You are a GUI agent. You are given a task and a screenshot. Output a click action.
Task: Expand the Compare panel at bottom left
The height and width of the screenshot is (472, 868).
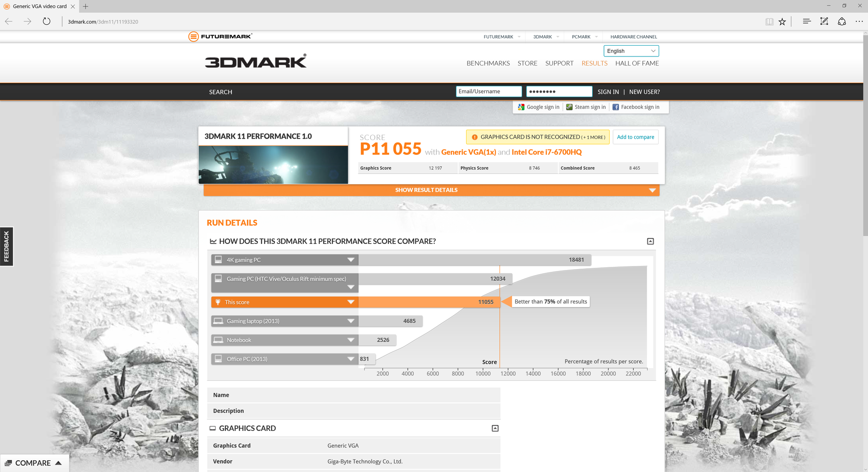coord(34,463)
